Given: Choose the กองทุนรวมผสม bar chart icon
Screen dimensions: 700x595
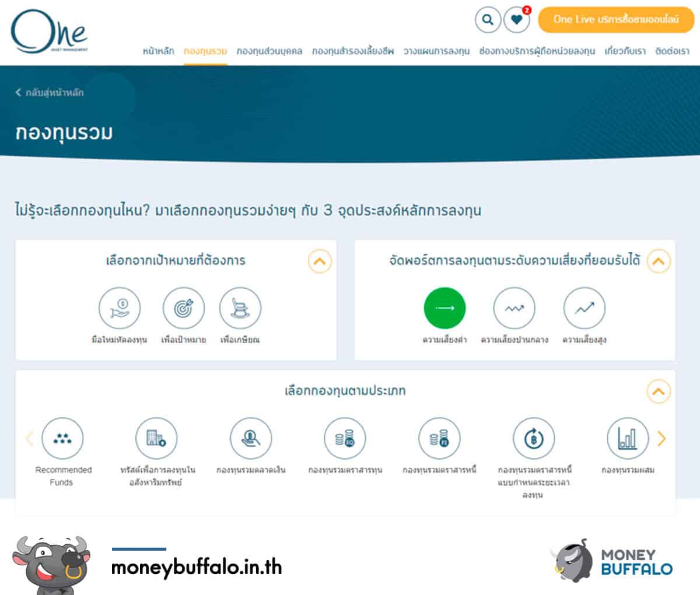Looking at the screenshot, I should pyautogui.click(x=628, y=438).
